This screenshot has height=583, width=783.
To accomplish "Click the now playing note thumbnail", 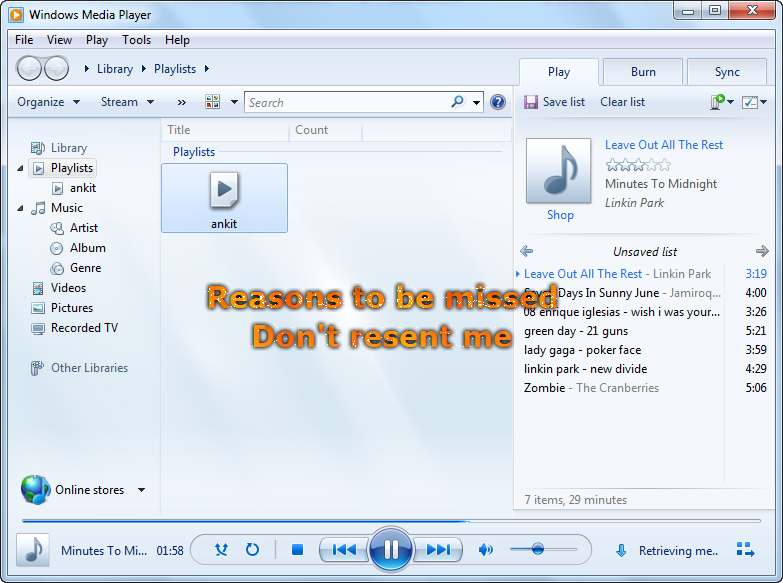I will pos(33,550).
